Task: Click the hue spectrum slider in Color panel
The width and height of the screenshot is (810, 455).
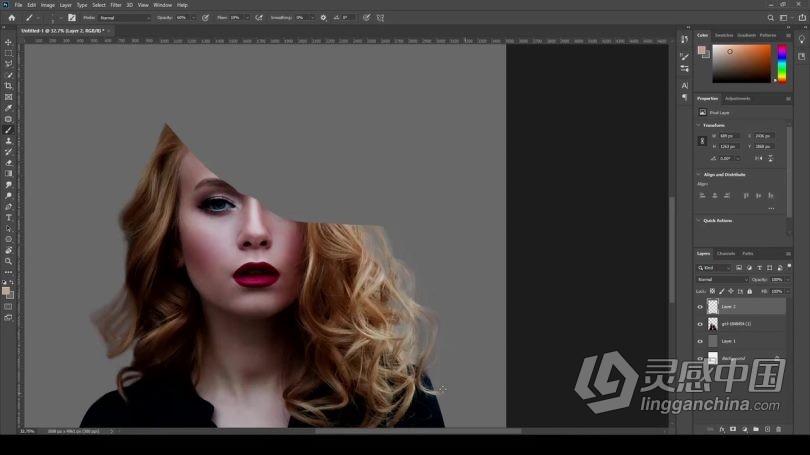Action: tap(781, 64)
